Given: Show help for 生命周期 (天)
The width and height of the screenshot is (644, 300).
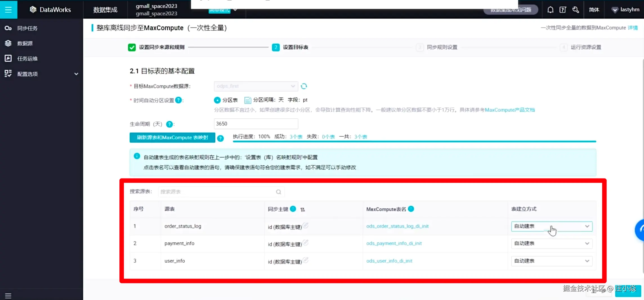Looking at the screenshot, I should (169, 124).
